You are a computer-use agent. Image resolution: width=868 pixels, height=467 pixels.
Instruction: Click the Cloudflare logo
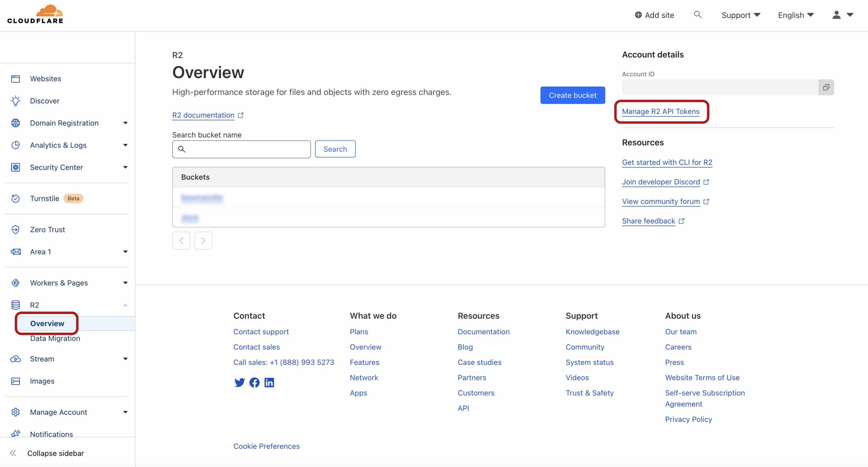[x=35, y=14]
